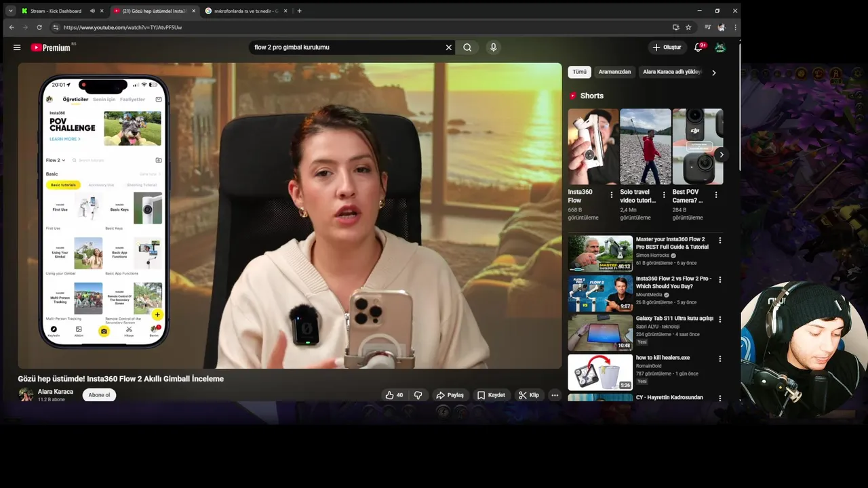Click the video player to pause
The image size is (868, 488).
290,216
